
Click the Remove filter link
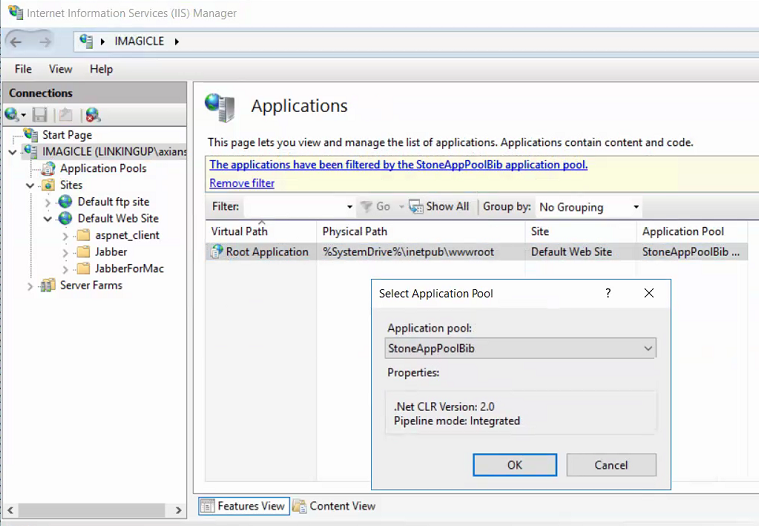[242, 183]
